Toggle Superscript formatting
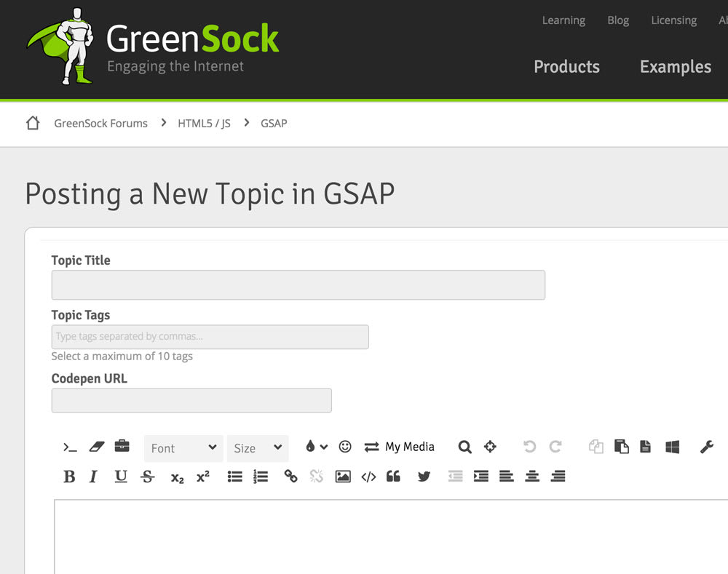Image resolution: width=728 pixels, height=574 pixels. pos(203,476)
